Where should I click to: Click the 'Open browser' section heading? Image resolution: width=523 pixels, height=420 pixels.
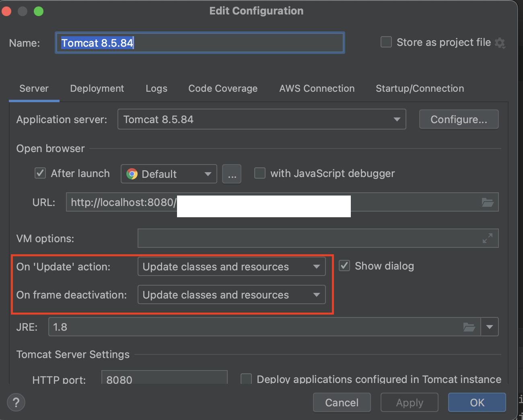point(51,148)
